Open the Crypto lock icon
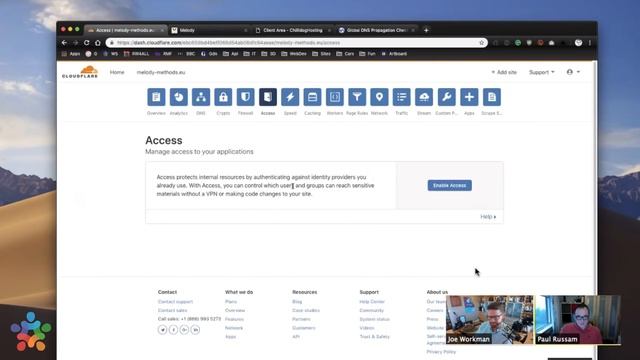640x360 pixels. tap(223, 97)
